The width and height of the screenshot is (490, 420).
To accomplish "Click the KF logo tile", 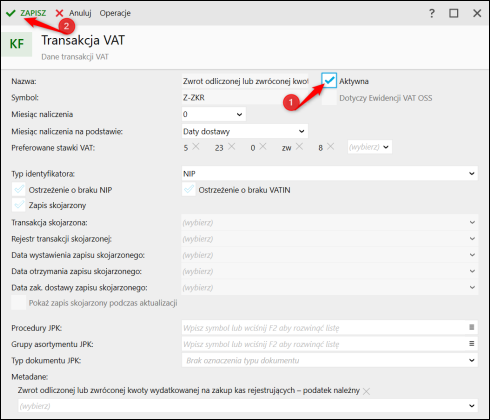I will (17, 44).
